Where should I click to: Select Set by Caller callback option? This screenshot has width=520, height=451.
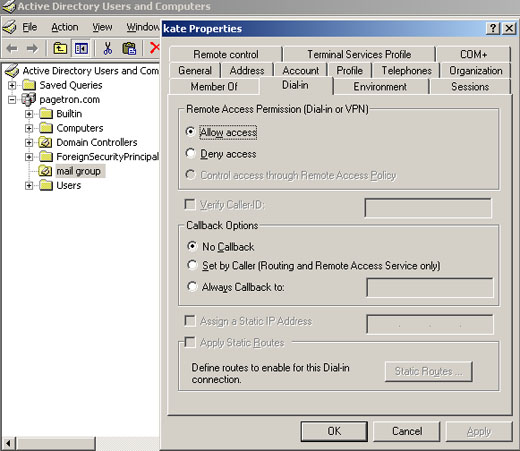pos(192,265)
